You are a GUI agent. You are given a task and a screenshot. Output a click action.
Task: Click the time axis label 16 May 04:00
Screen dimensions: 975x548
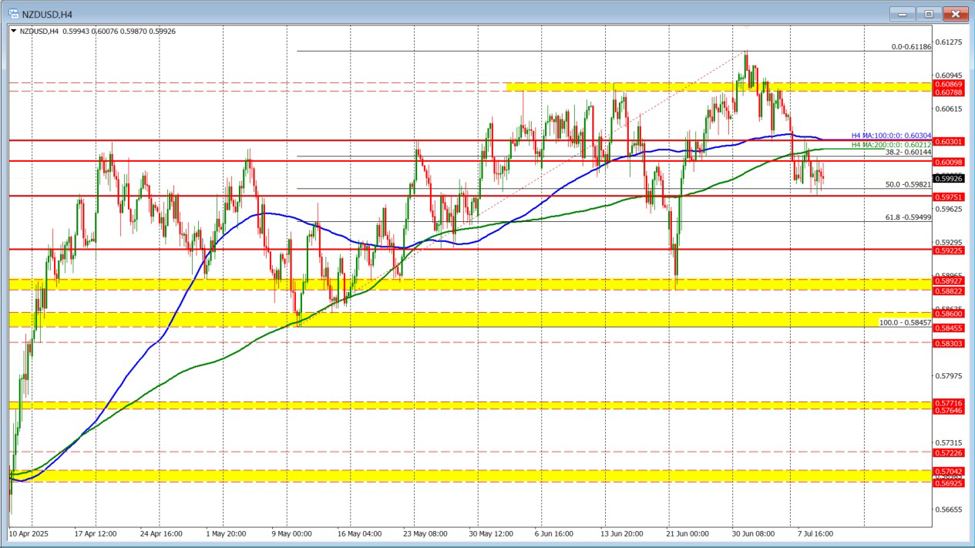coord(359,534)
